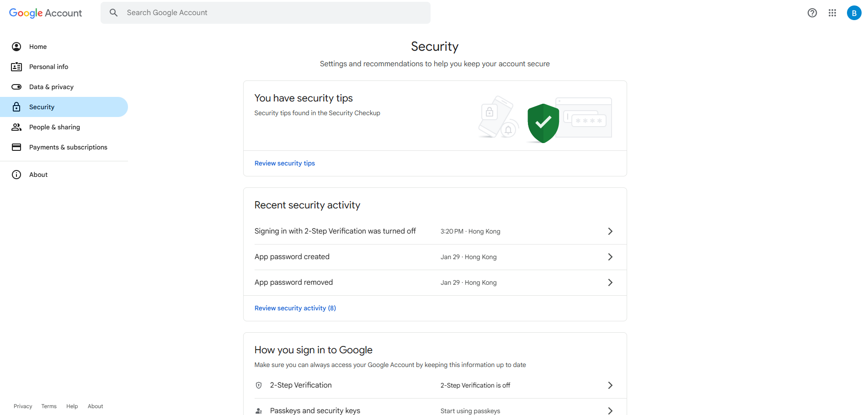Expand the App password removed entry chevron

(x=610, y=282)
